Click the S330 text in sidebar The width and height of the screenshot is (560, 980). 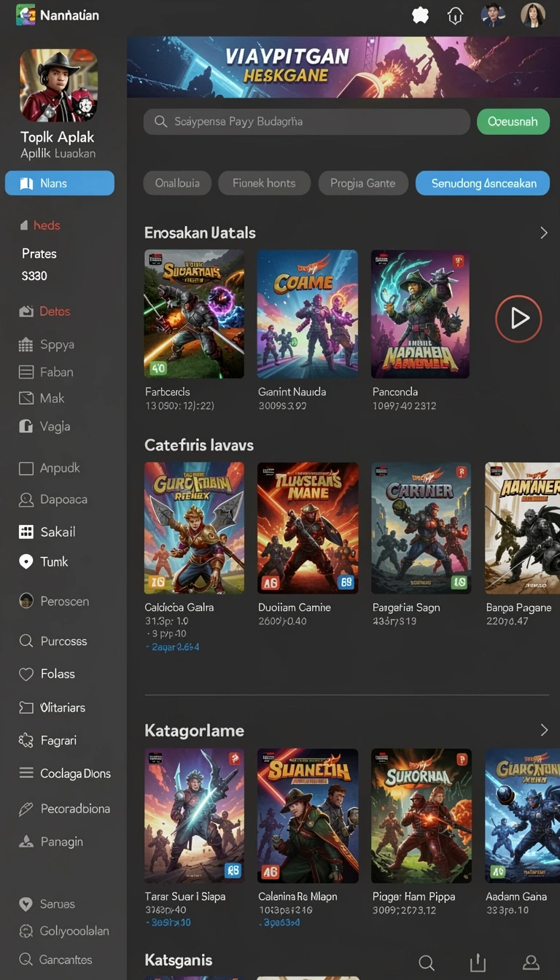coord(34,276)
